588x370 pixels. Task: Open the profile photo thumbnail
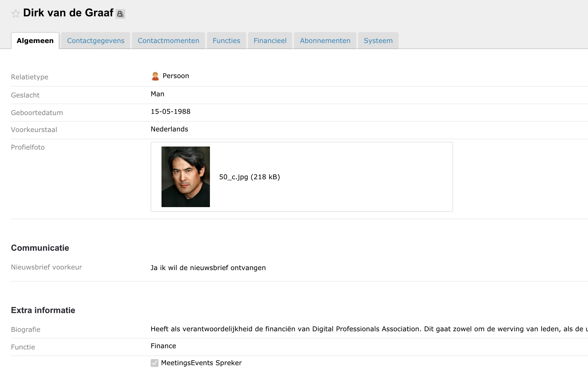point(185,177)
